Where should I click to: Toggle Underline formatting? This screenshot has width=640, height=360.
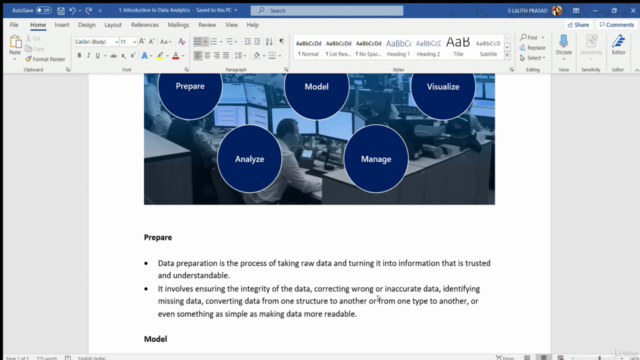[98, 56]
